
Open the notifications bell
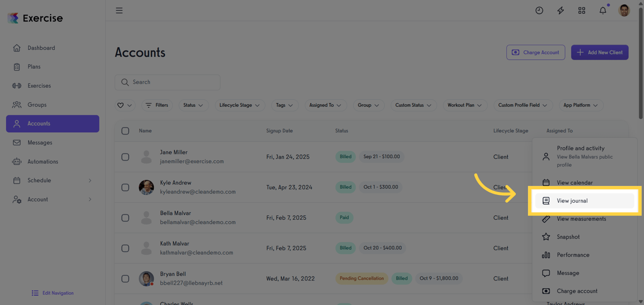[x=603, y=10]
